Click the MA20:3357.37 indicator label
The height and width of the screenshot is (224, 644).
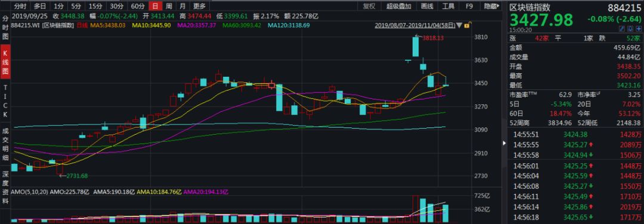[197, 26]
